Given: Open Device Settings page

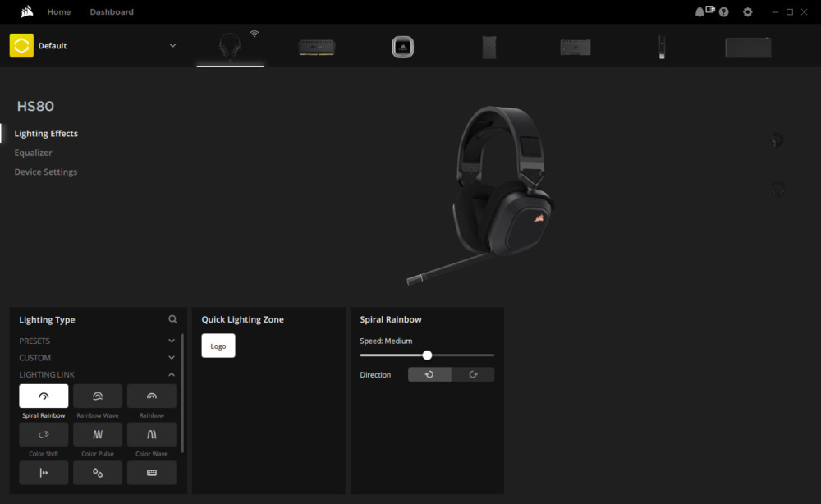Looking at the screenshot, I should 45,172.
